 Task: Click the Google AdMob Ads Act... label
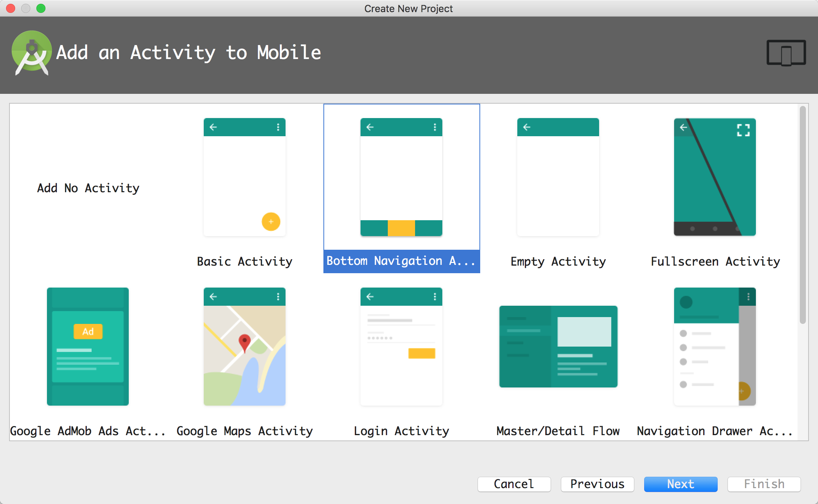tap(88, 431)
